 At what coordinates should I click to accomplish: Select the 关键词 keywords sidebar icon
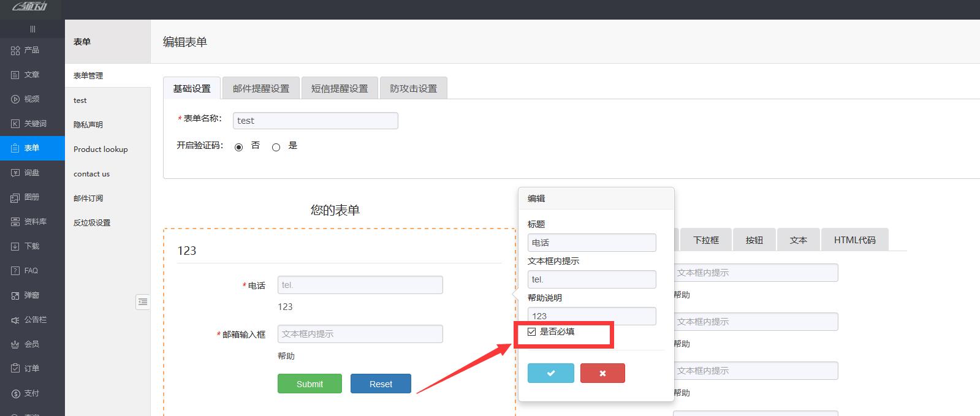16,124
